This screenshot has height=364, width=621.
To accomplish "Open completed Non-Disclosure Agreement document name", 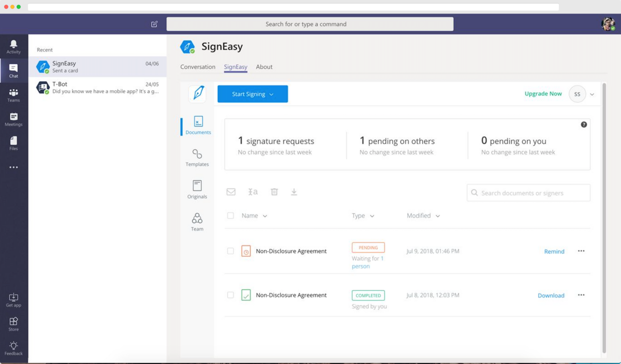I will pos(291,295).
